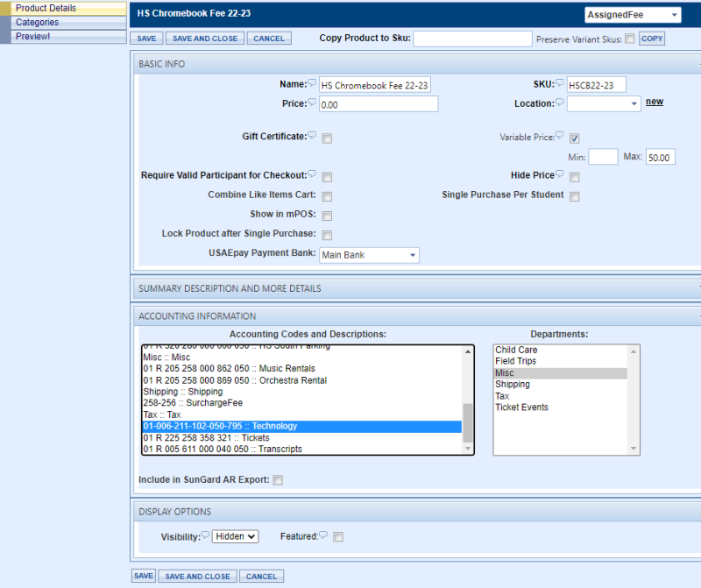
Task: Click the help bubble beside Featured
Action: coord(323,535)
